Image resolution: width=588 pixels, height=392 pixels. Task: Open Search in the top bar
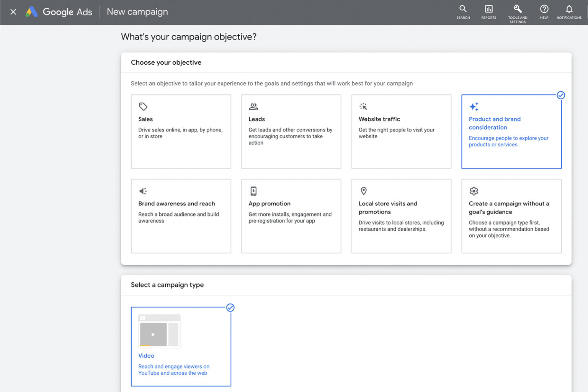[x=463, y=12]
